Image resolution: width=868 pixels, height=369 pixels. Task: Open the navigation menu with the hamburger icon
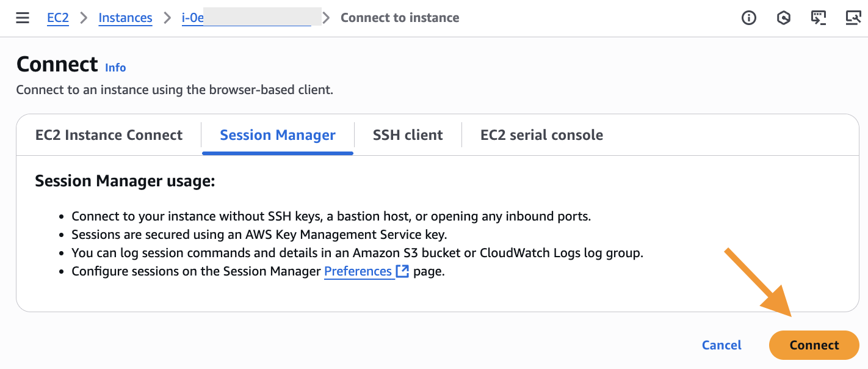[x=23, y=18]
